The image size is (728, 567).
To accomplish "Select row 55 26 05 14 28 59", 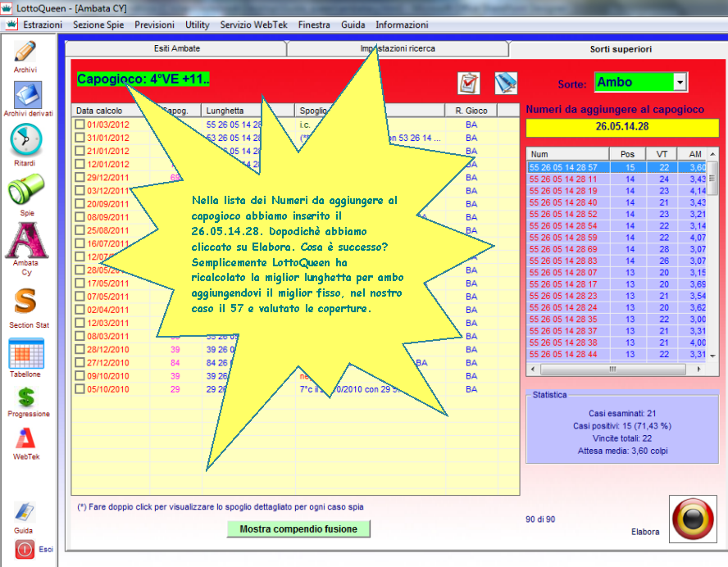I will point(617,238).
